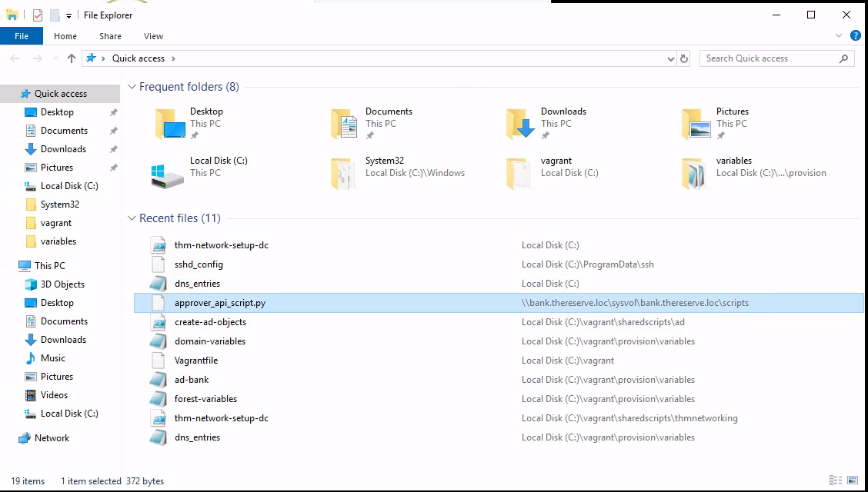This screenshot has height=492, width=868.
Task: Click the variables frequent folder icon
Action: coord(693,174)
